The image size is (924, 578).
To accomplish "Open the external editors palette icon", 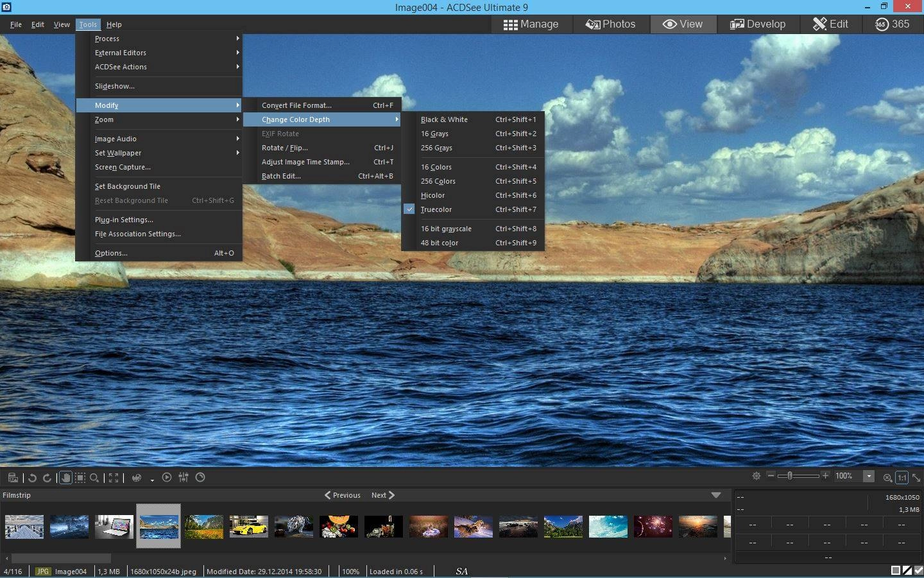I will pos(137,477).
